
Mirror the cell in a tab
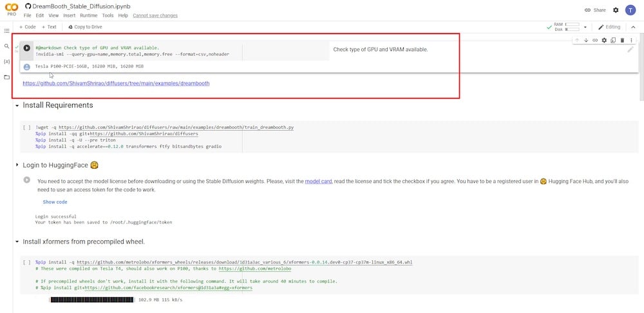coord(613,41)
